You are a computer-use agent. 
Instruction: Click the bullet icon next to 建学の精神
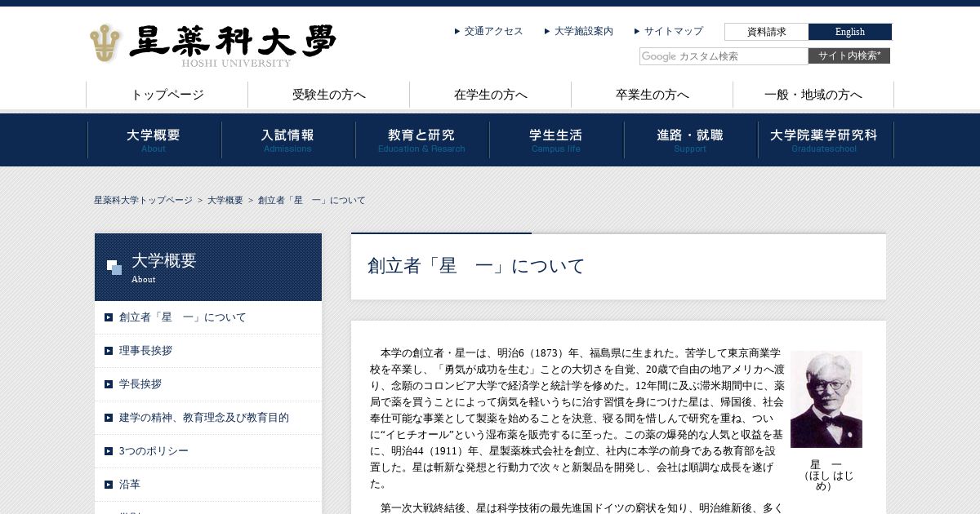tap(109, 418)
